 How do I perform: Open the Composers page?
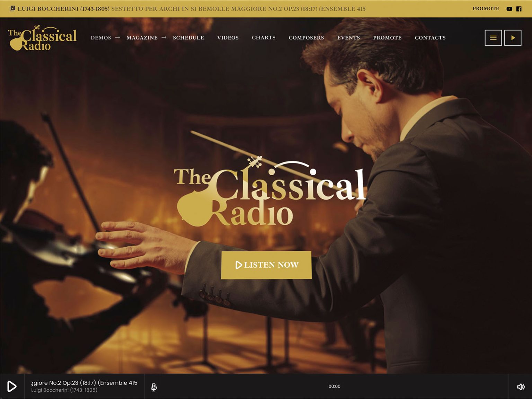coord(306,38)
